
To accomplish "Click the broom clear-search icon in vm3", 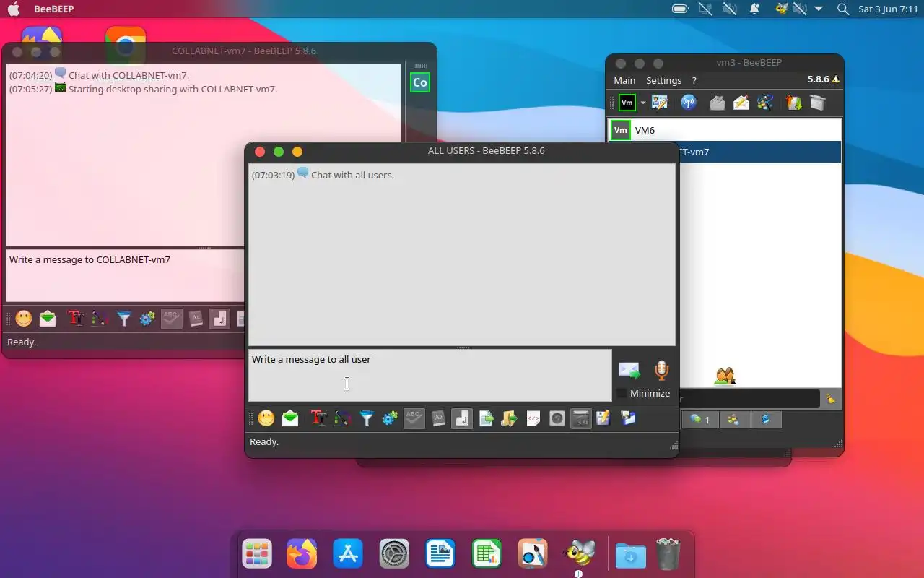I will 831,399.
